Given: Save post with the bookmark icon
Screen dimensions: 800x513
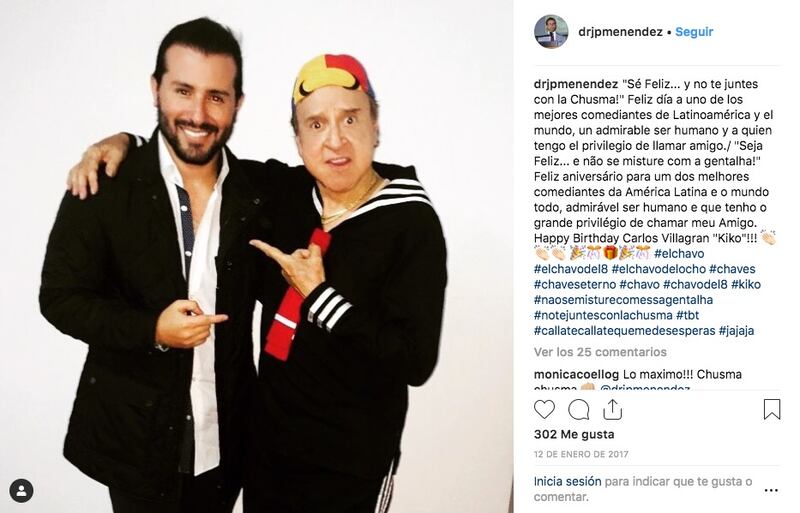Looking at the screenshot, I should 772,409.
